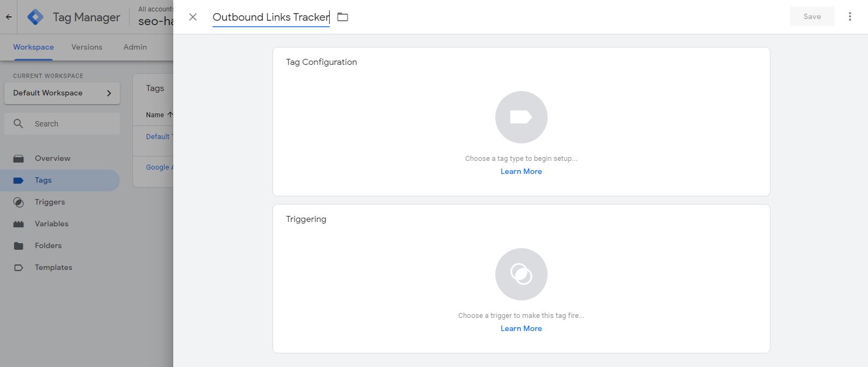Click the search magnifier icon
This screenshot has height=367, width=868.
point(18,124)
